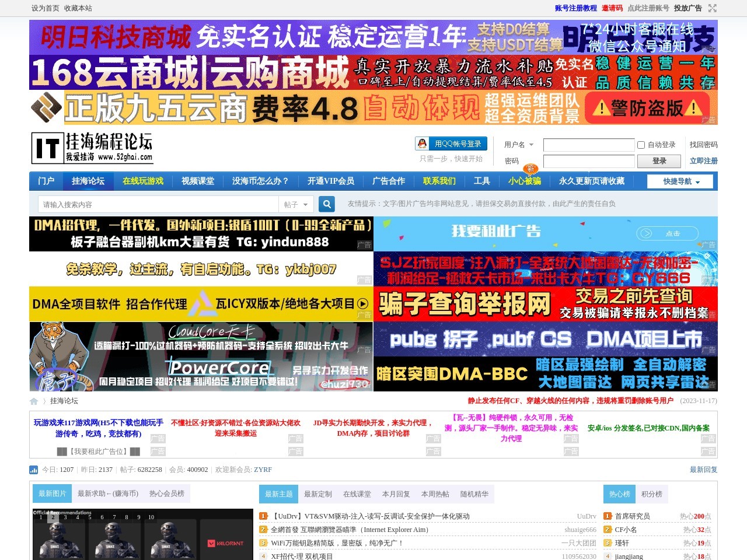Screen dimensions: 747x560
Task: Click 收藏本站 link
Action: click(x=78, y=8)
